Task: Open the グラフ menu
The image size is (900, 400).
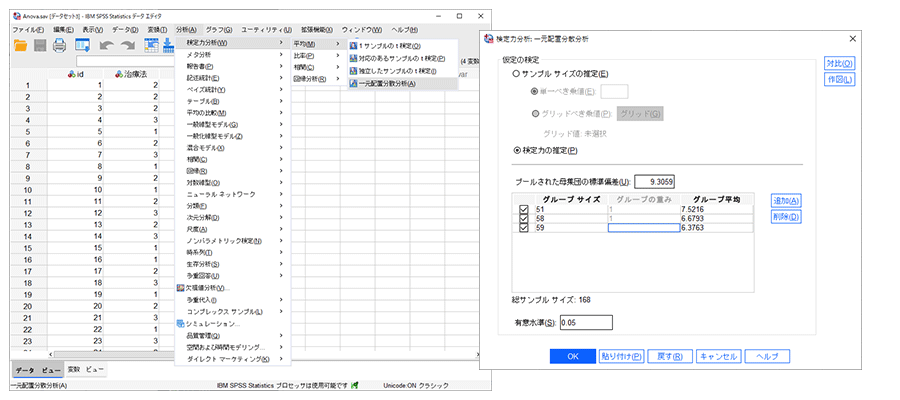Action: click(x=219, y=30)
